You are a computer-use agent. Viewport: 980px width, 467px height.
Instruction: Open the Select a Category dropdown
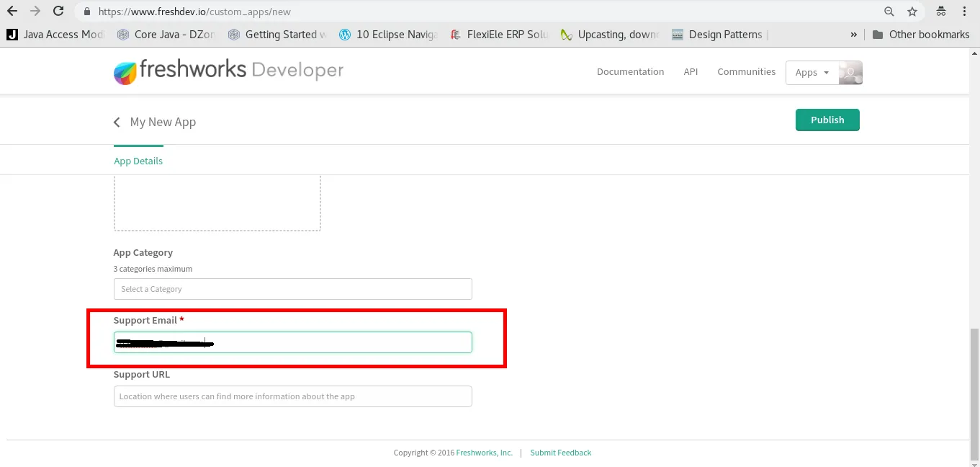pyautogui.click(x=293, y=289)
